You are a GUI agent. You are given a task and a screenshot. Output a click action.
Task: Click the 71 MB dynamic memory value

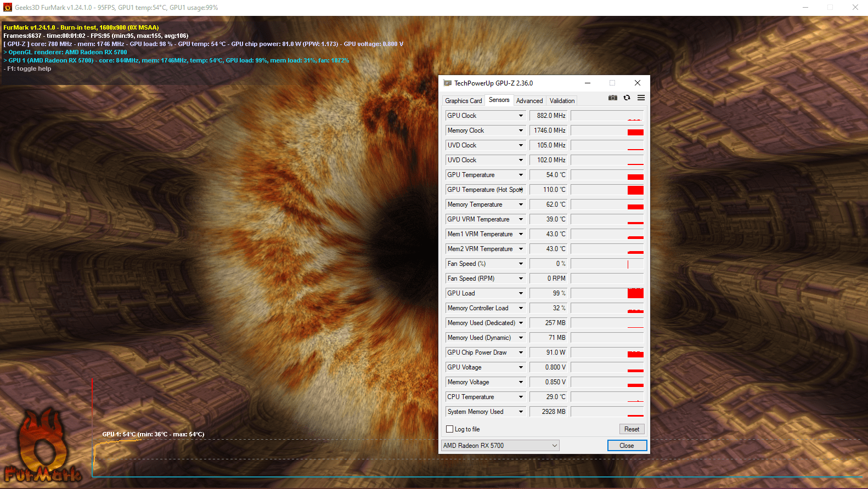click(549, 338)
